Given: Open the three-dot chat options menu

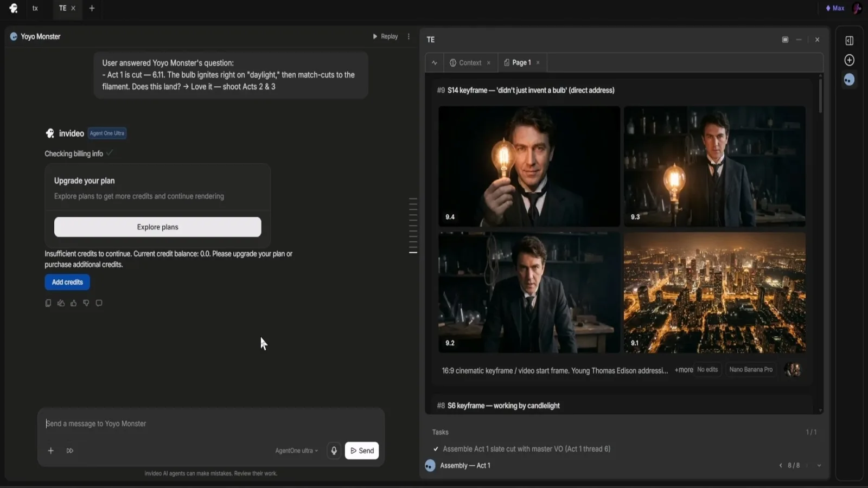Looking at the screenshot, I should (409, 36).
